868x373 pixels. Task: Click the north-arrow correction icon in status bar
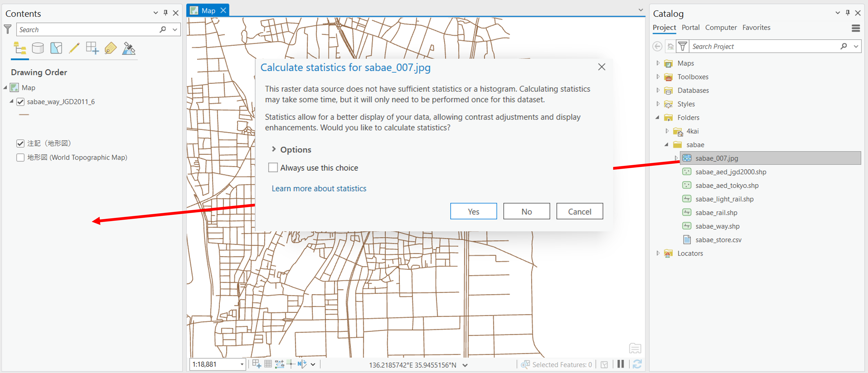click(302, 364)
